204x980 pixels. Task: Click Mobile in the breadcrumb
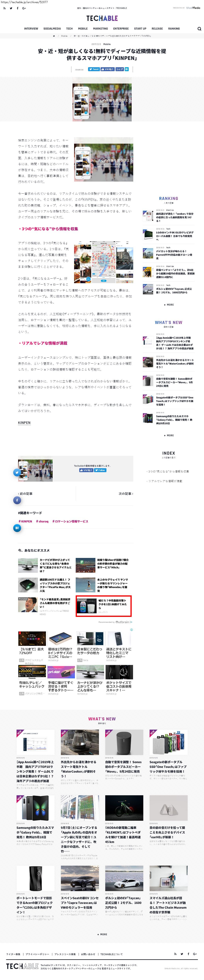pyautogui.click(x=64, y=36)
